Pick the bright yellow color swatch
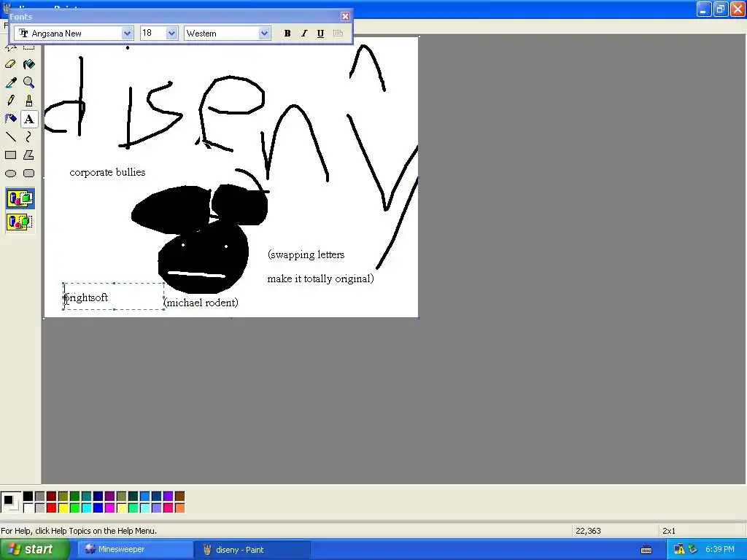This screenshot has width=747, height=560. [x=63, y=508]
